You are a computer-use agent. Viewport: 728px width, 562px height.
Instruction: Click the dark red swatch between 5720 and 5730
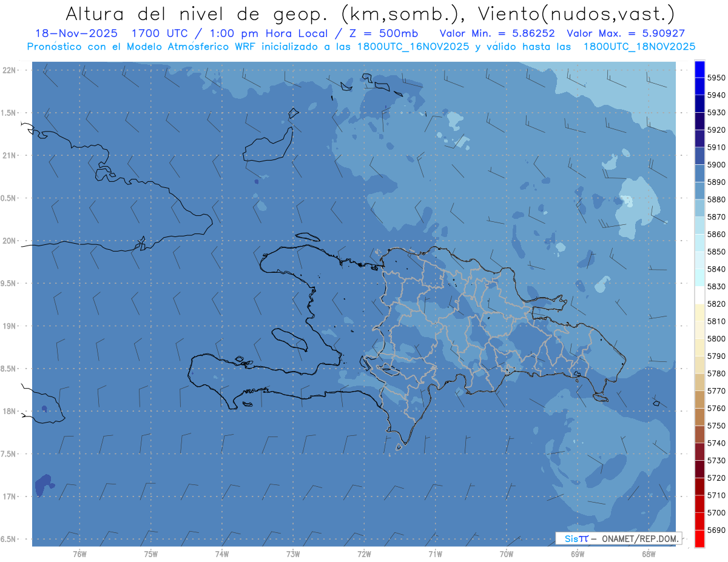(x=699, y=469)
